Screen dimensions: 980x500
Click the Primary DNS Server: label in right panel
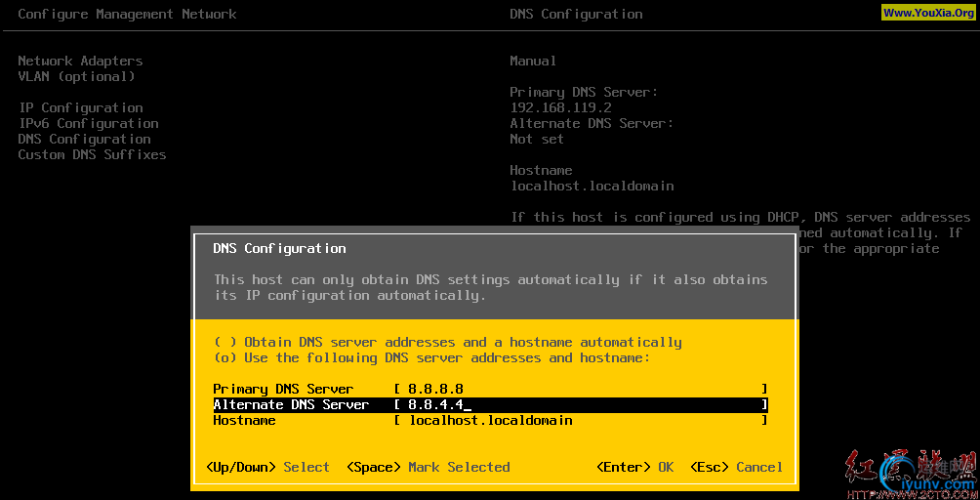(x=584, y=92)
